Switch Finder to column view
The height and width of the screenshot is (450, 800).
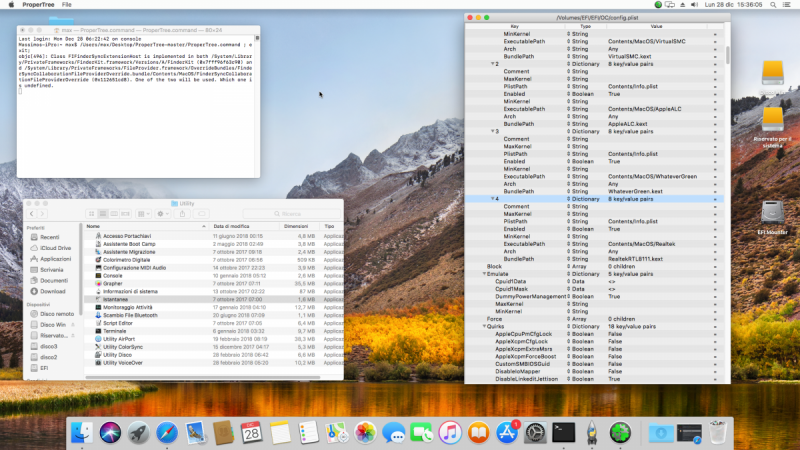point(112,214)
